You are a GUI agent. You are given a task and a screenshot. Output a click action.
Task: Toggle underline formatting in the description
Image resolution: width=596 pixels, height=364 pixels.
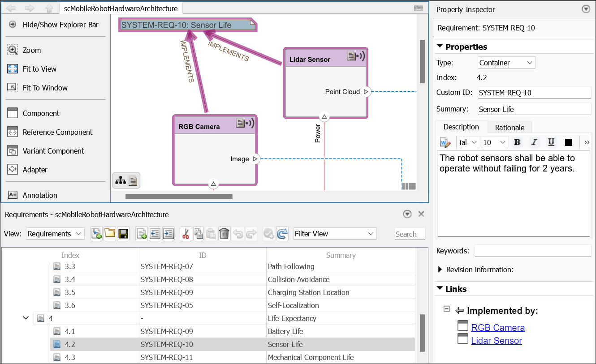[551, 142]
